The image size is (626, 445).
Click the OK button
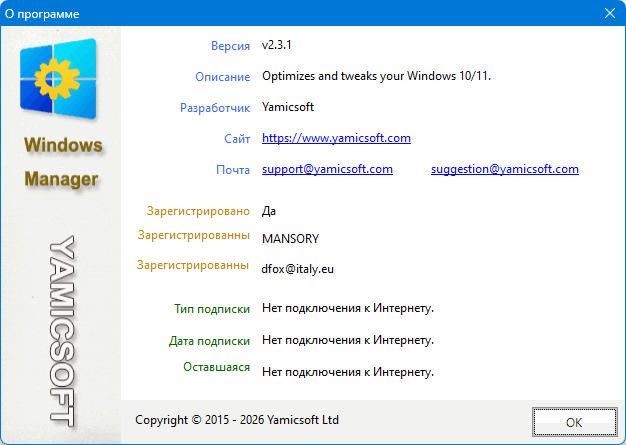click(574, 422)
